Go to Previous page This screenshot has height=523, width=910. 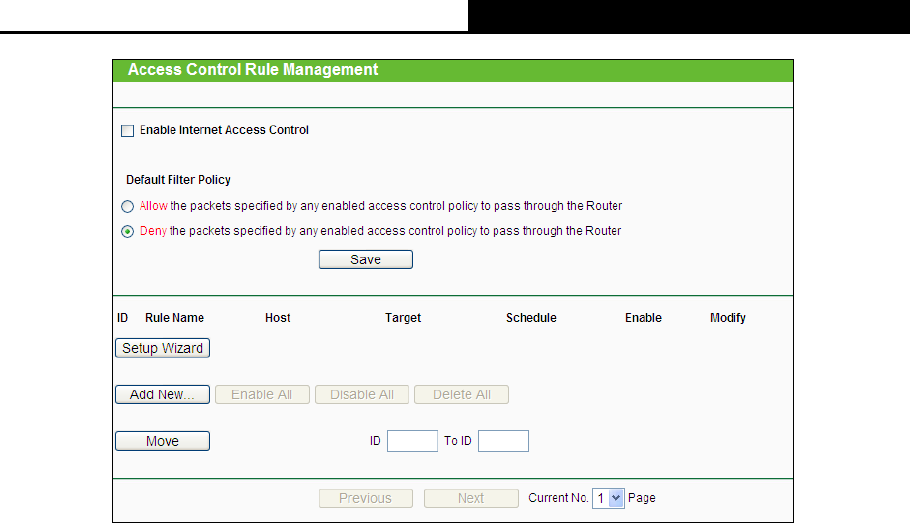click(x=366, y=499)
